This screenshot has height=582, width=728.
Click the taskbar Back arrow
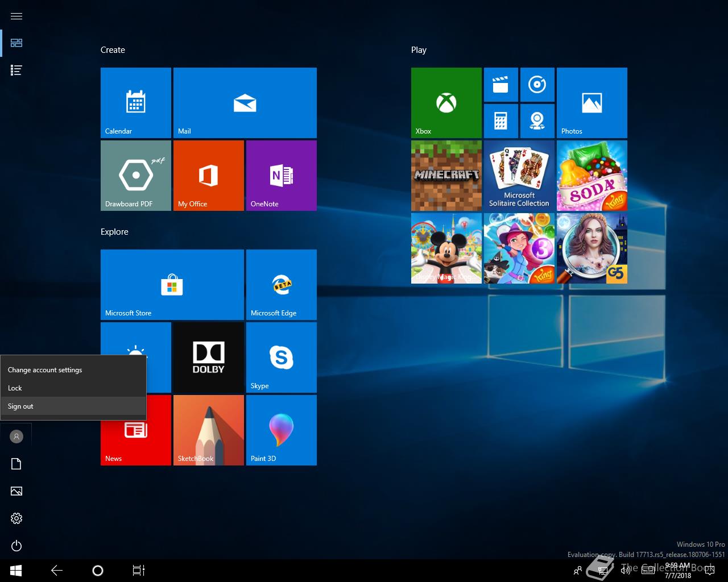coord(57,571)
